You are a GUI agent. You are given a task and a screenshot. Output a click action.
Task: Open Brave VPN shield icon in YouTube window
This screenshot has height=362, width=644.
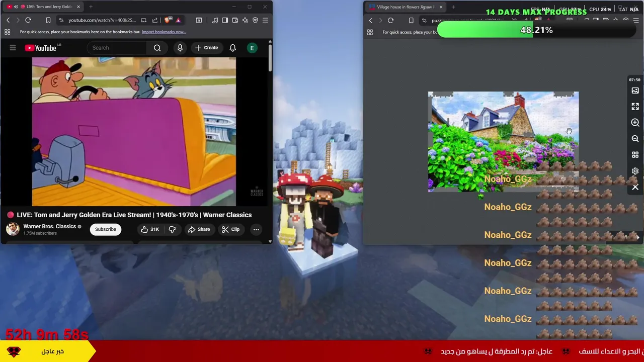click(255, 20)
